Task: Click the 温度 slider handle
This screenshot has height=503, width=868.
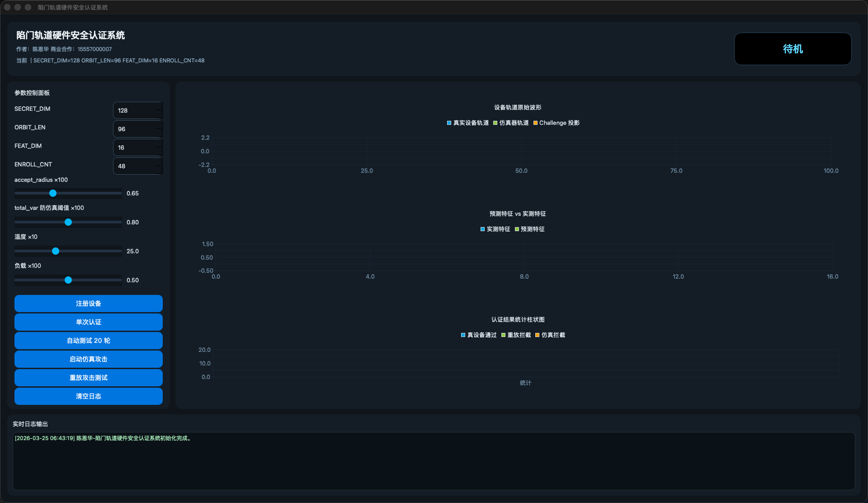Action: click(56, 251)
